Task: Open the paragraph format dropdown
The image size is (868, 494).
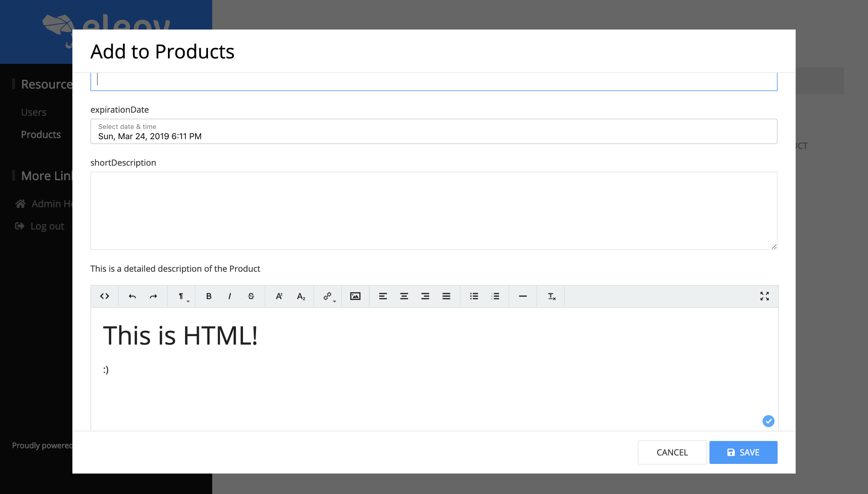Action: [182, 296]
